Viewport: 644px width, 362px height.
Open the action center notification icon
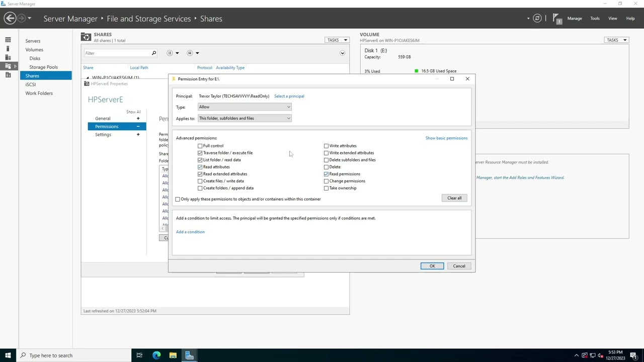point(635,355)
